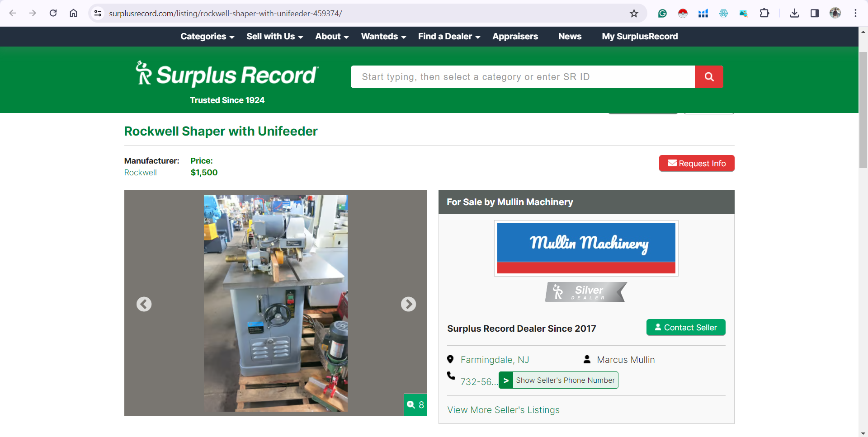The width and height of the screenshot is (868, 437).
Task: Click the partial phone number 732-56...
Action: coord(479,382)
